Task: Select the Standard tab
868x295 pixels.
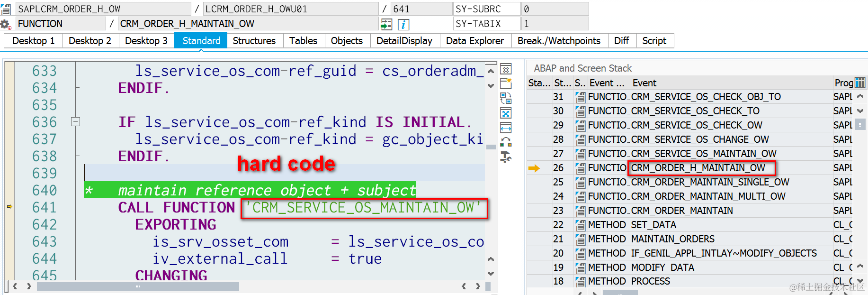Action: [201, 41]
